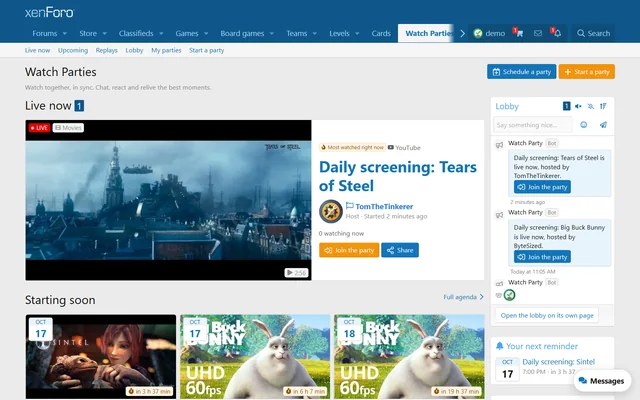The height and width of the screenshot is (400, 640).
Task: Click the XenForo logo
Action: pos(49,12)
